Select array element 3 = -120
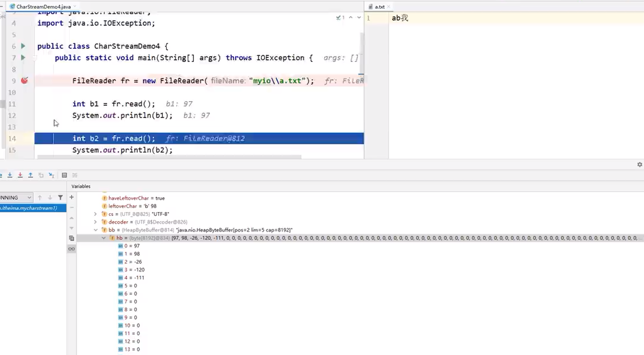 (131, 270)
